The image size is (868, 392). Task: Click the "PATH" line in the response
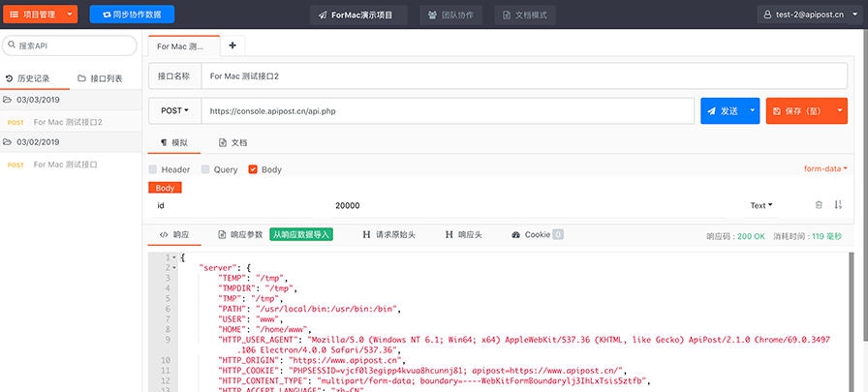[309, 309]
